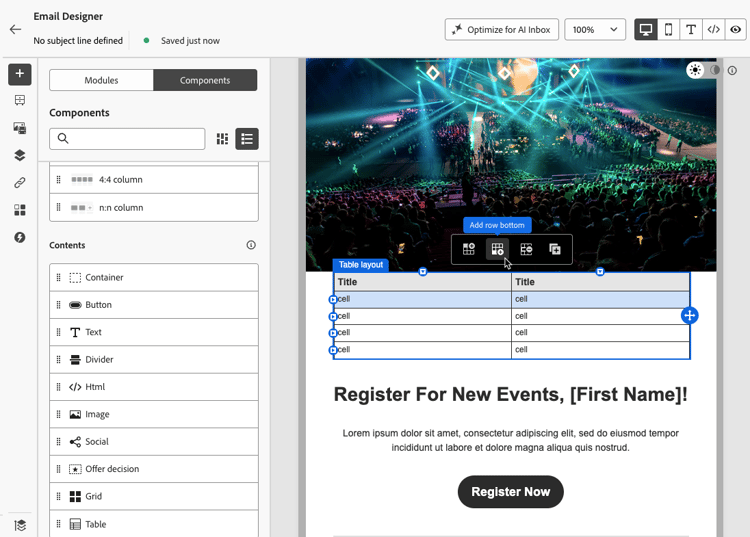Select the 4:4 column structure
This screenshot has width=750, height=537.
tap(154, 180)
